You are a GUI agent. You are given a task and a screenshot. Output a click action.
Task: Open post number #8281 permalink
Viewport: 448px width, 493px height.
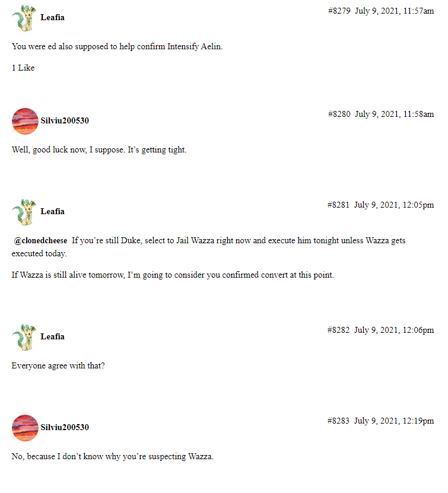tap(338, 205)
